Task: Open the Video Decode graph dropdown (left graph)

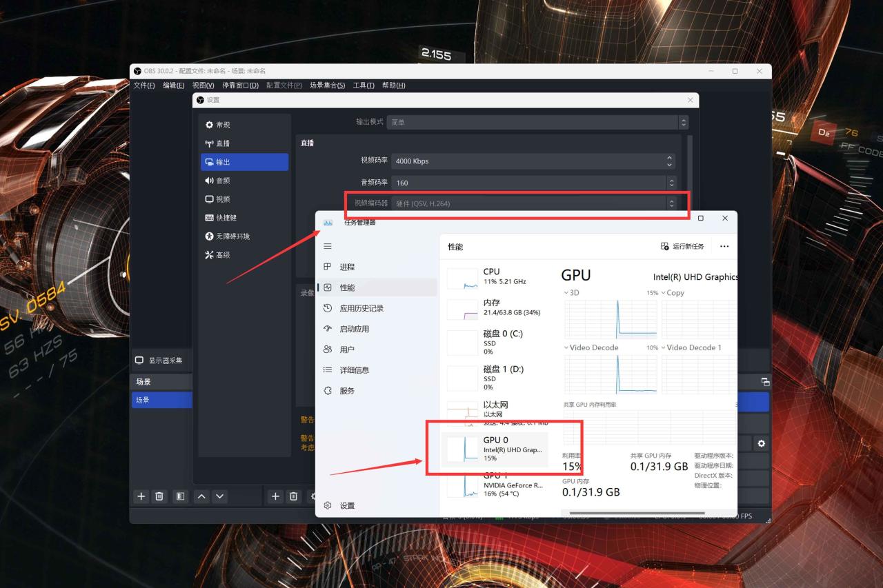Action: pyautogui.click(x=591, y=347)
